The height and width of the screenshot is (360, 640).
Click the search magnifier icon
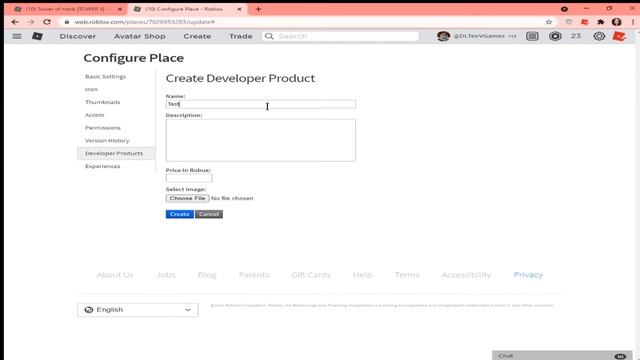(269, 36)
